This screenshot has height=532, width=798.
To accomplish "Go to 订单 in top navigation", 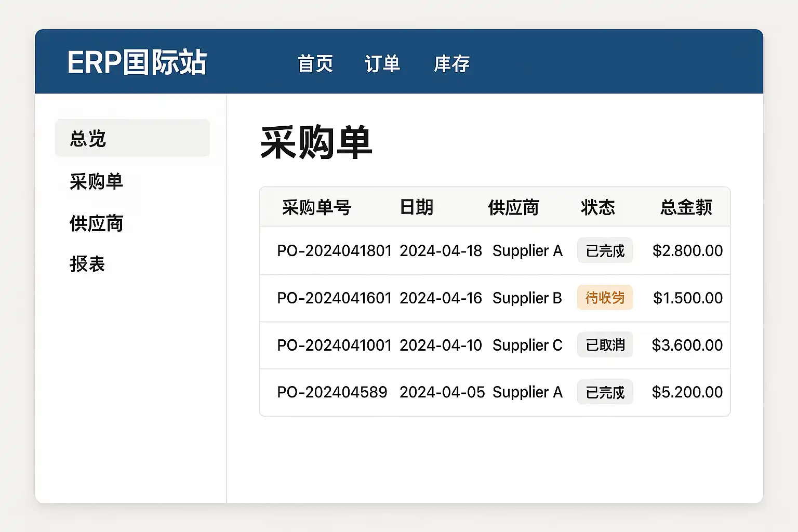I will [x=382, y=64].
